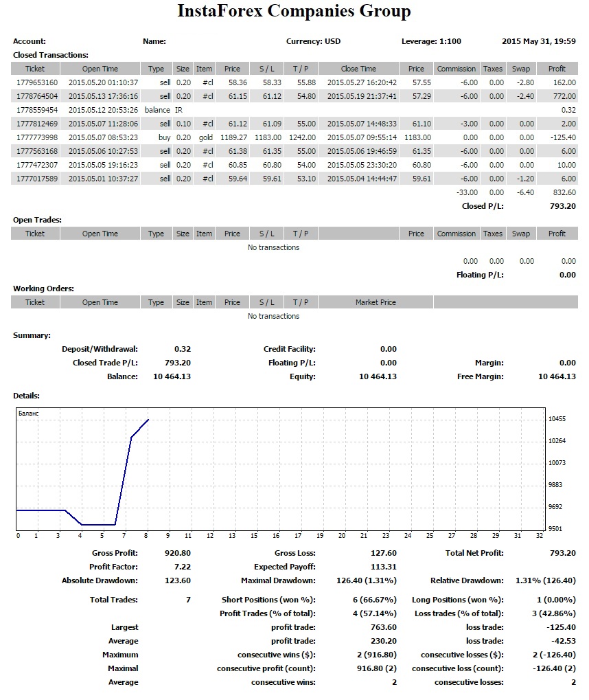This screenshot has height=700, width=589.
Task: Click the T/P value 1242.00
Action: (x=302, y=137)
